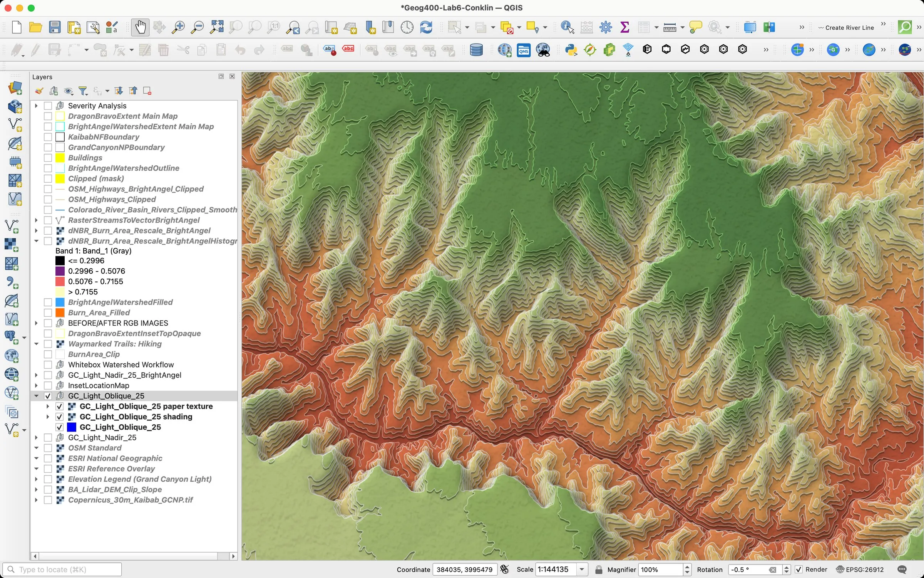Viewport: 924px width, 578px height.
Task: Collapse the dNBR_Burn_Area_Rescale_BrightAngelHistogr legend
Action: coord(36,241)
